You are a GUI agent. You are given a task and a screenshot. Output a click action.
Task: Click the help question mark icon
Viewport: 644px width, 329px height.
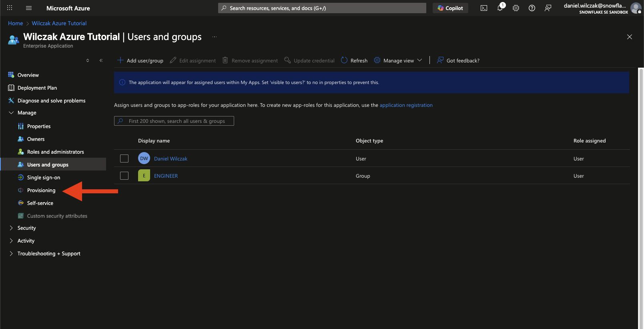tap(532, 8)
